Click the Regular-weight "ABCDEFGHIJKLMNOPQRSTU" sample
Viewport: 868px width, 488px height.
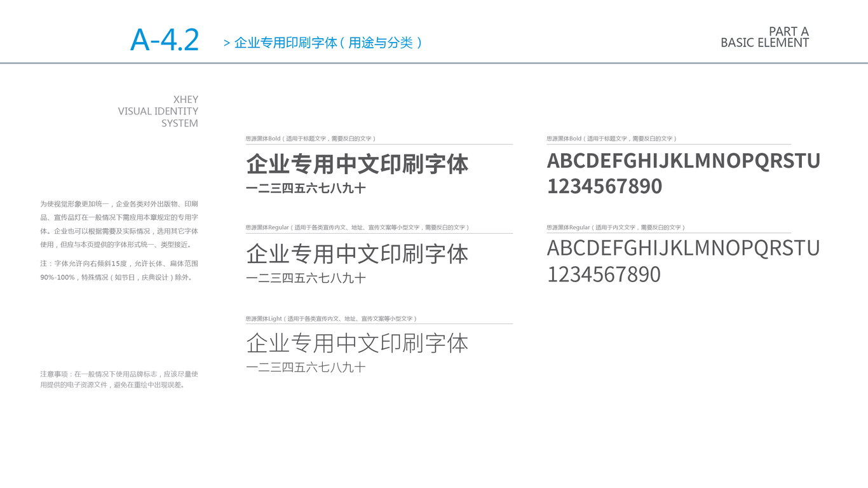(684, 248)
